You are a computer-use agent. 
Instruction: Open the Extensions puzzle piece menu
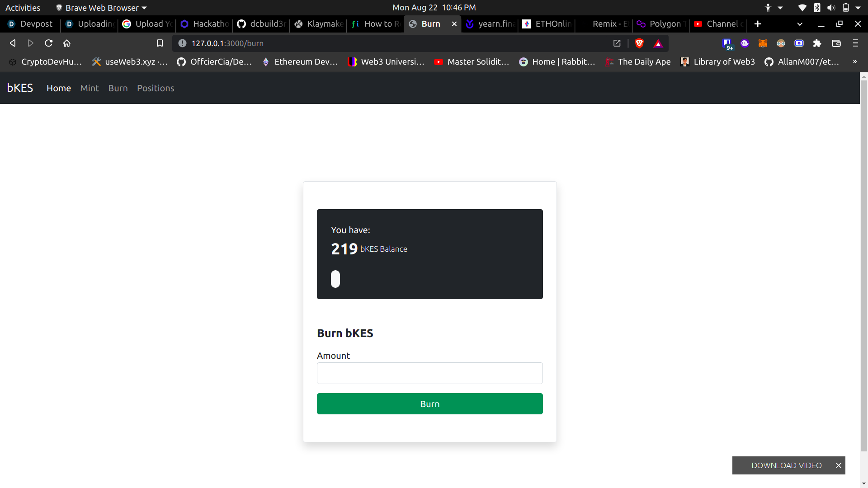point(817,43)
